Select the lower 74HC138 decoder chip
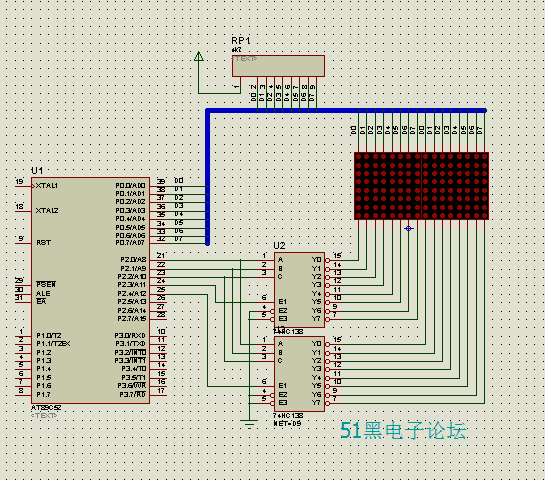The height and width of the screenshot is (480, 545). pos(300,374)
